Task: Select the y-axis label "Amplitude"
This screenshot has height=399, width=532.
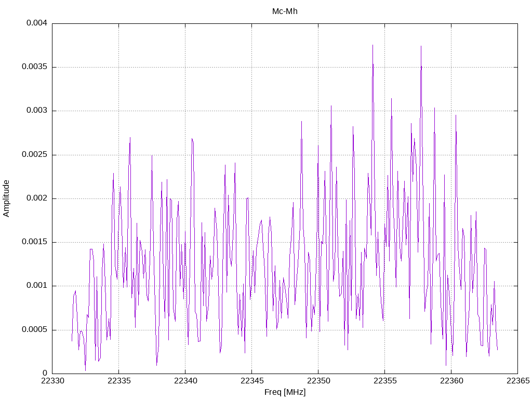Action: click(6, 198)
